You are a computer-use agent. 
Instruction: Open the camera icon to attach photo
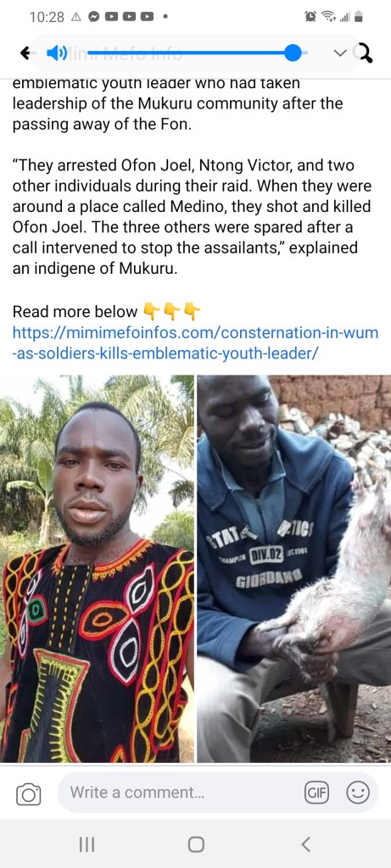[x=28, y=794]
